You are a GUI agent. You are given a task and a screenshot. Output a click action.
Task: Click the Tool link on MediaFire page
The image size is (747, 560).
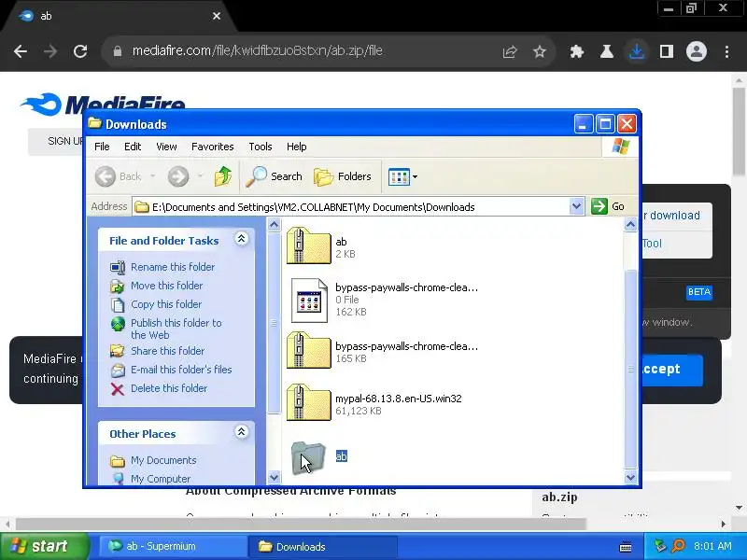[x=652, y=244]
